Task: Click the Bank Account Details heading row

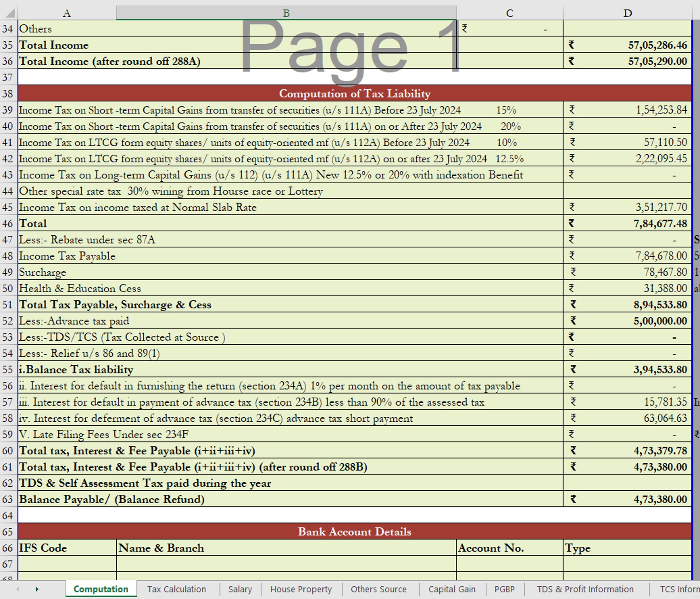Action: click(354, 532)
